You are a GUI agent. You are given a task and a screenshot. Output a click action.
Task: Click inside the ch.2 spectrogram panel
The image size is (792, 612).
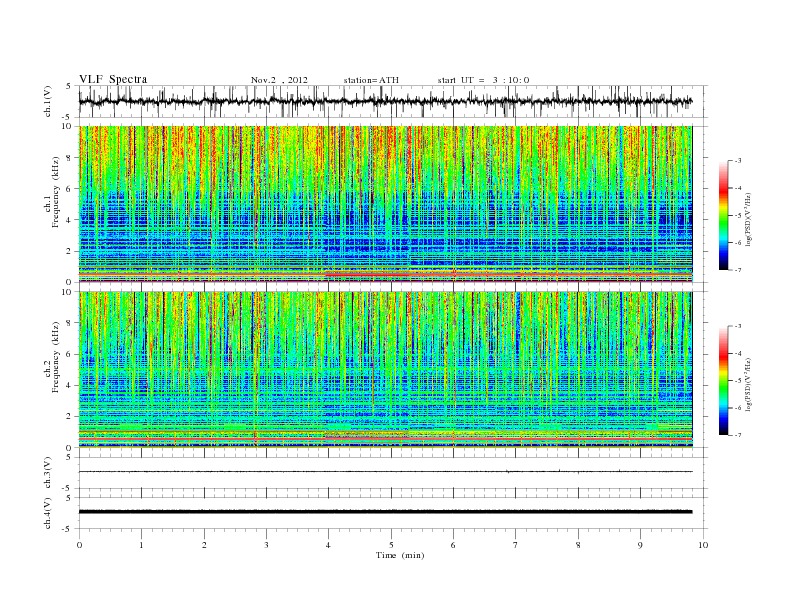(385, 370)
